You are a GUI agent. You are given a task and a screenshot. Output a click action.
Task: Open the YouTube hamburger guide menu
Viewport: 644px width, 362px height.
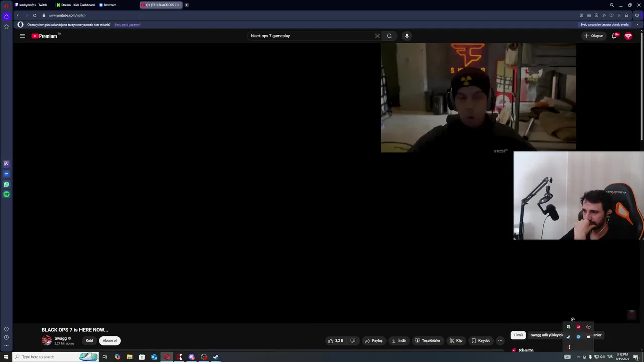22,36
